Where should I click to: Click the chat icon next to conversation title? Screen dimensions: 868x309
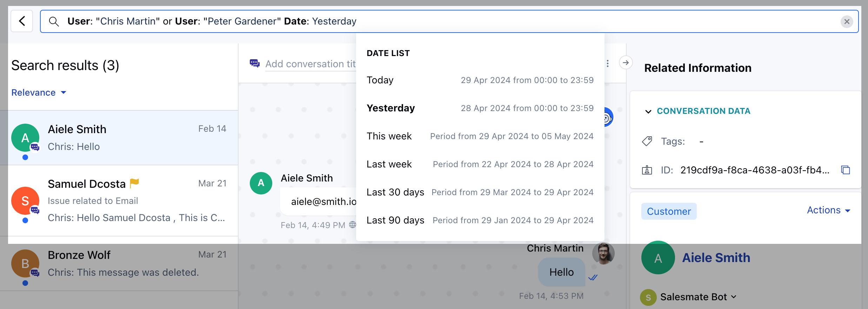point(255,63)
